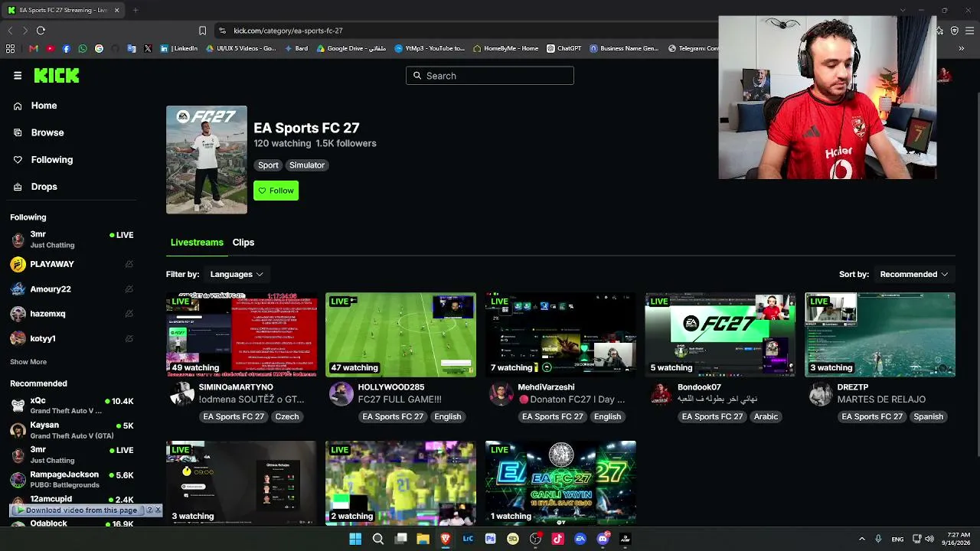Open the Kick hamburger menu icon
Screen dimensions: 980x551
pyautogui.click(x=18, y=76)
